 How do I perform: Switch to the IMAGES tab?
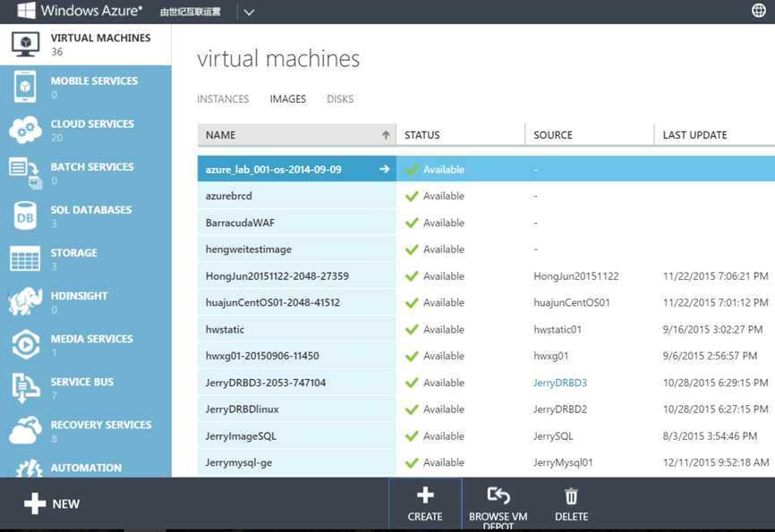point(287,98)
